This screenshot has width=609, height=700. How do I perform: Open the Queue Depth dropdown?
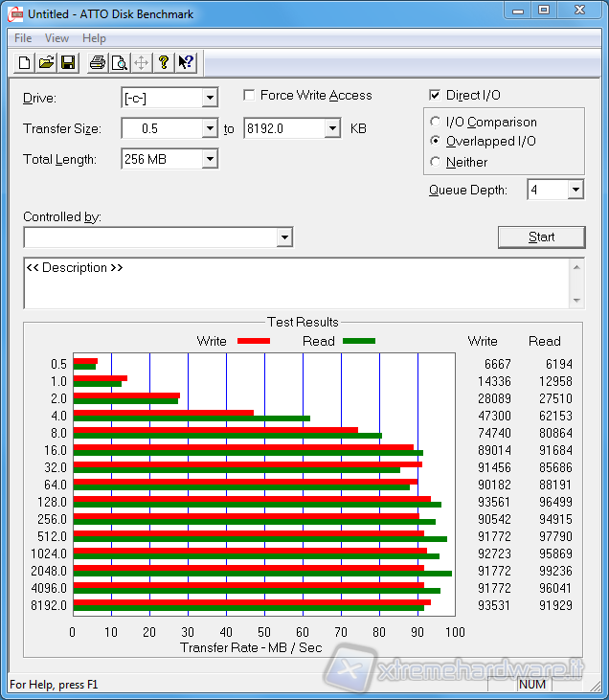click(x=575, y=191)
